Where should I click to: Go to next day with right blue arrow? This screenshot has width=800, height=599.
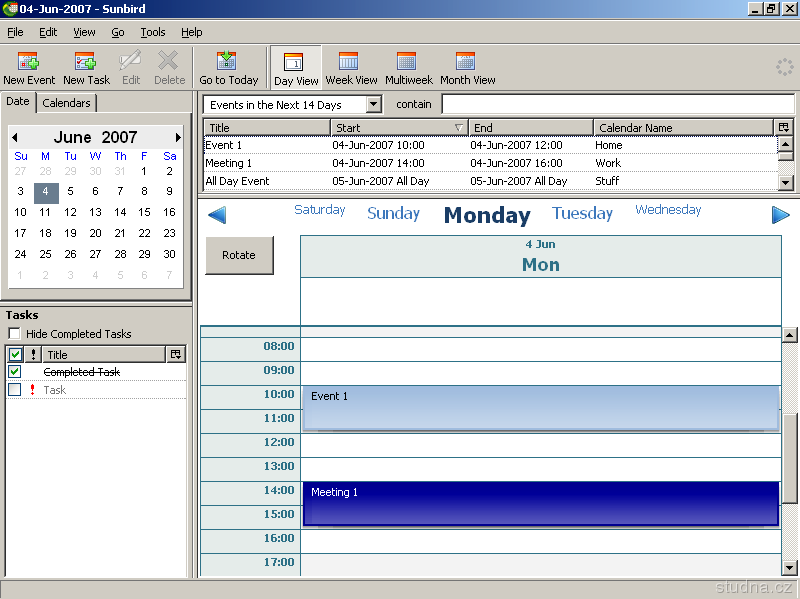780,215
